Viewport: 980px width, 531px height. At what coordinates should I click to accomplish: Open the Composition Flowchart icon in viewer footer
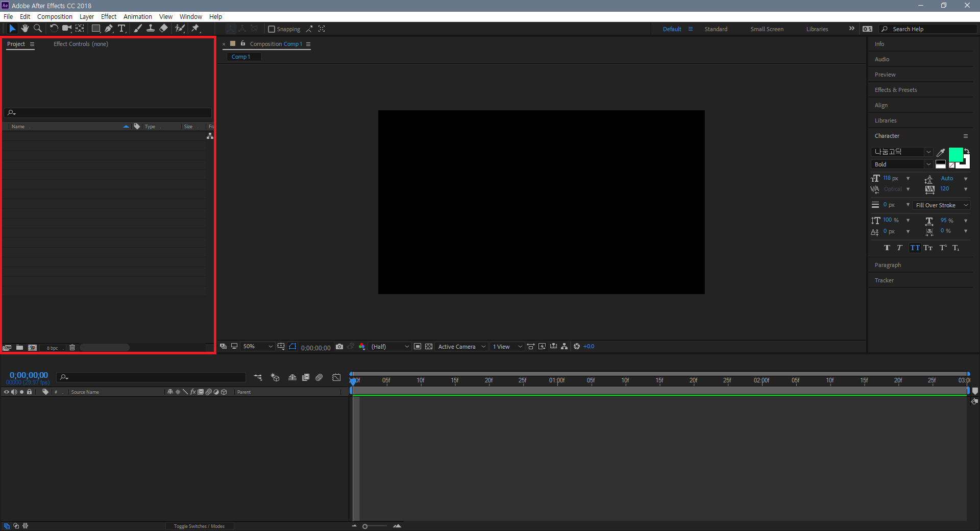tap(564, 347)
